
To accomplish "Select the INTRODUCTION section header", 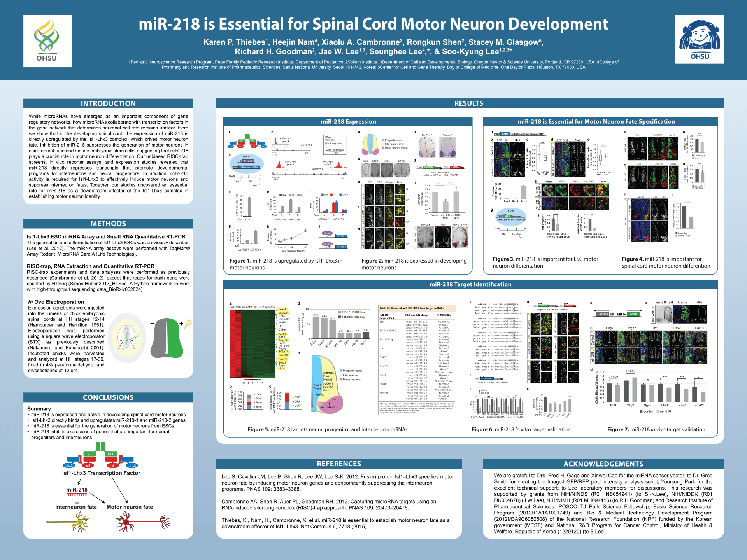I will click(108, 103).
